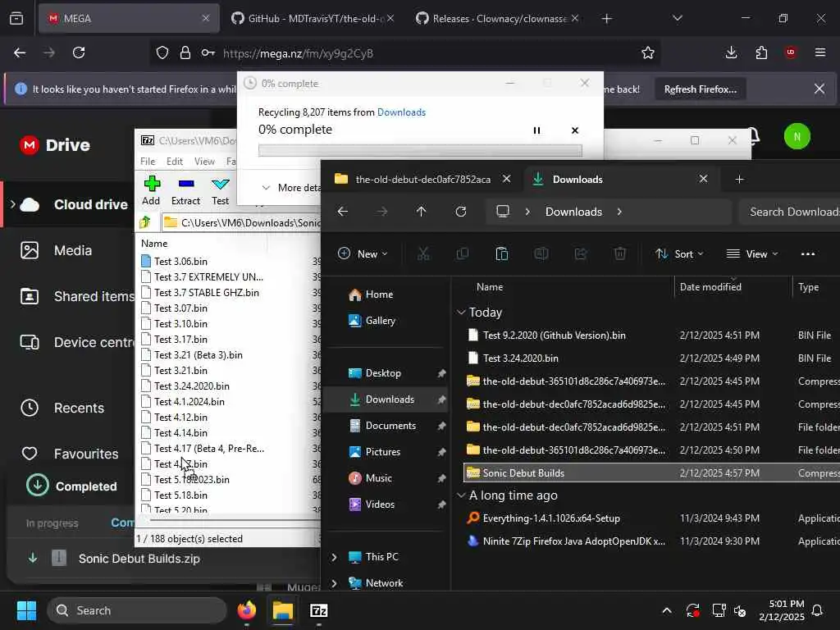Expand This PC in navigation pane
Viewport: 840px width, 630px height.
tap(335, 557)
